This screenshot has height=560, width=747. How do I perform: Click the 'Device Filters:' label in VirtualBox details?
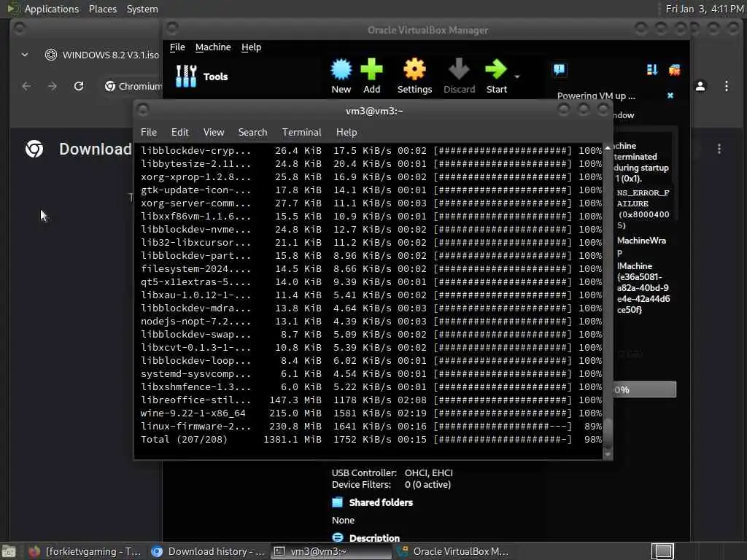[361, 485]
